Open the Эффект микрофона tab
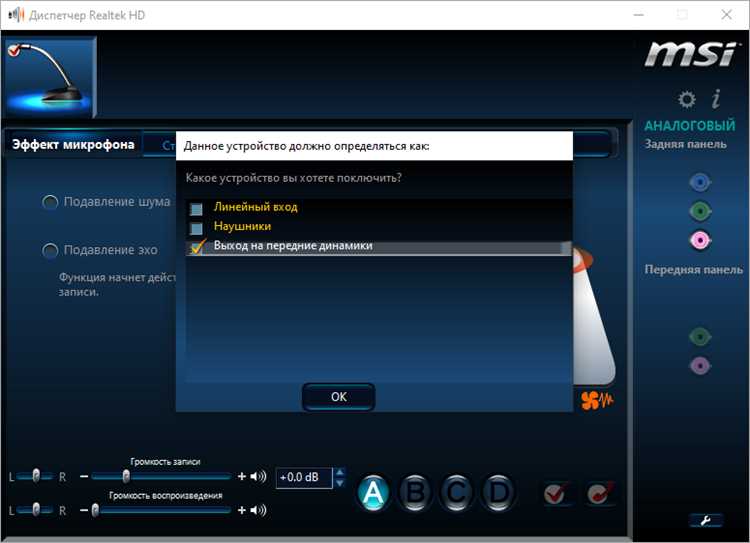 pos(73,144)
